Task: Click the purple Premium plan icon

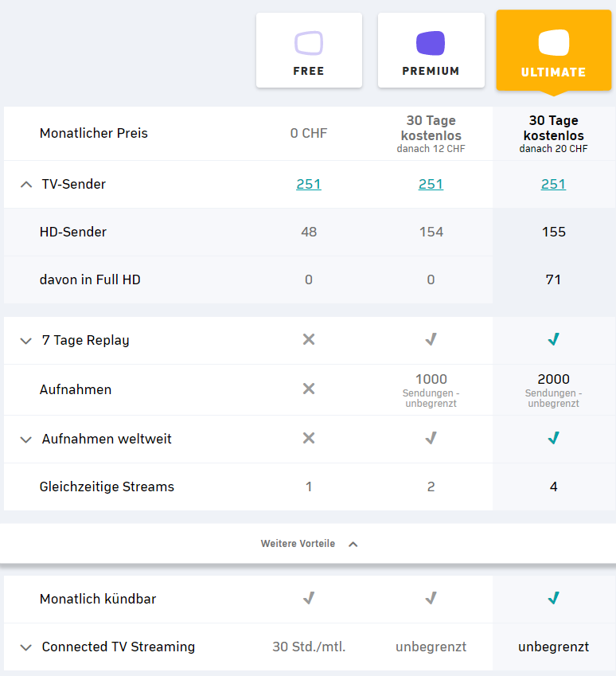Action: pyautogui.click(x=431, y=42)
